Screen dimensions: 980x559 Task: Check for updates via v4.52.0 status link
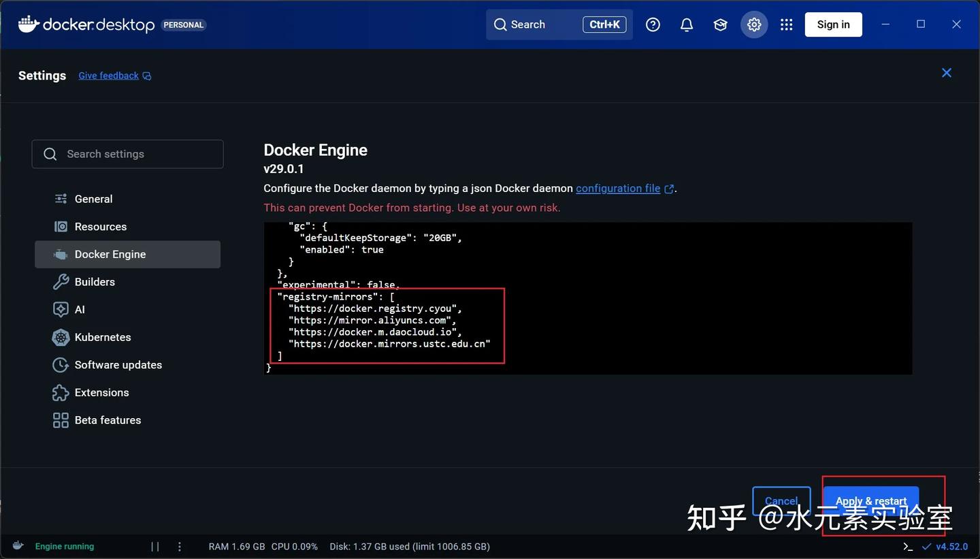click(x=946, y=545)
